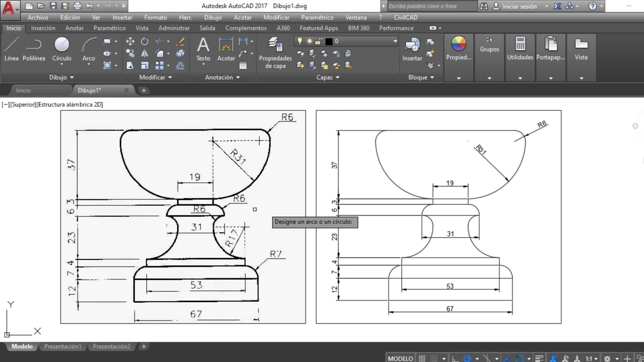Click the Insertar block button
Screen dimensions: 644x362
[412, 49]
